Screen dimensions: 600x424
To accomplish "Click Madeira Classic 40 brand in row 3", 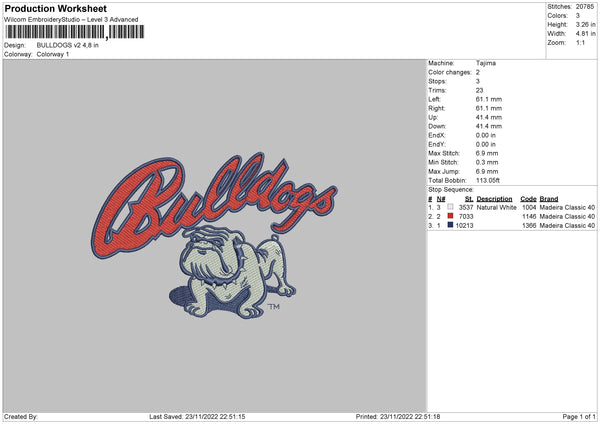I will (567, 226).
